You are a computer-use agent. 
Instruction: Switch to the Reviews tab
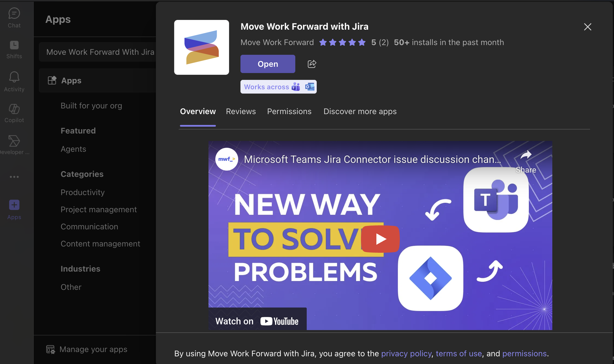241,112
